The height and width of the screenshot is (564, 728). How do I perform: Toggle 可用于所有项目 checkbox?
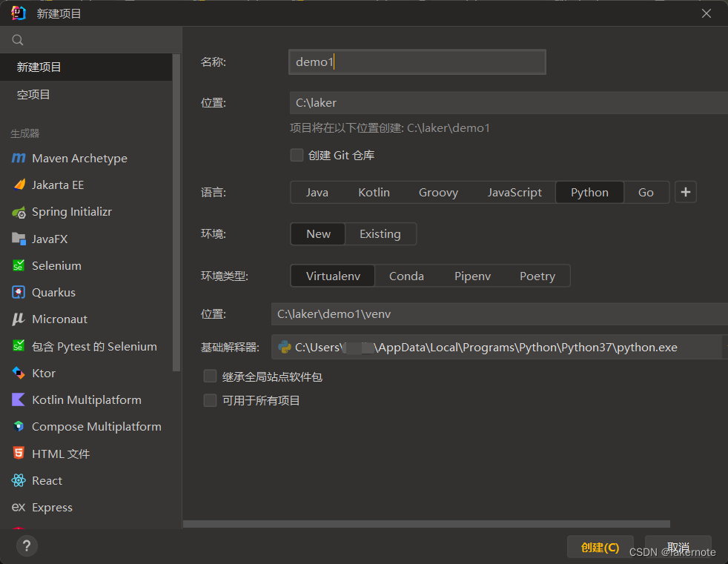211,400
